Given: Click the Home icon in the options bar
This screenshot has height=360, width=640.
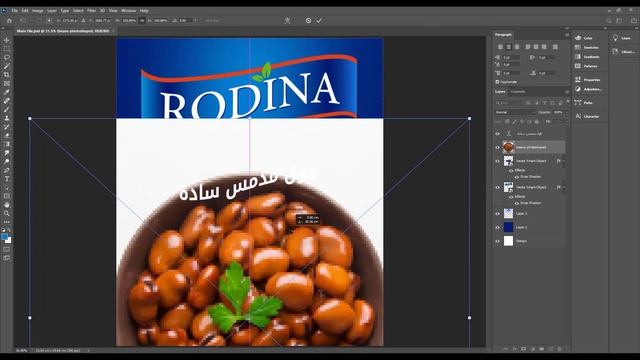Looking at the screenshot, I should tap(9, 20).
